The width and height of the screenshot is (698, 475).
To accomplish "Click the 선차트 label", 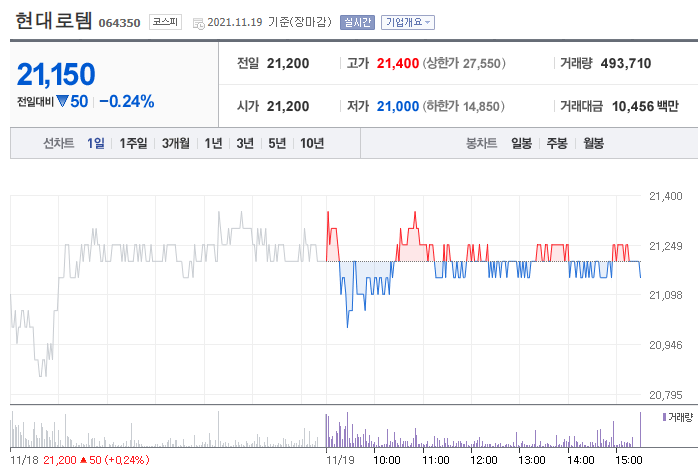I will pyautogui.click(x=58, y=143).
